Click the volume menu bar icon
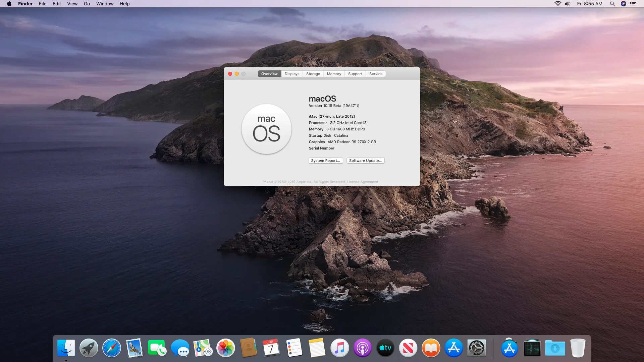Screen dimensions: 644x362 pyautogui.click(x=568, y=4)
